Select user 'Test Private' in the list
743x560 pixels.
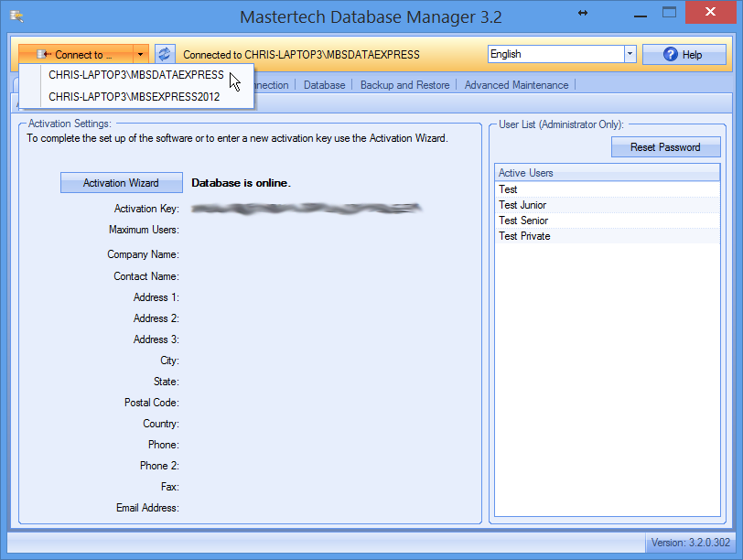point(607,236)
